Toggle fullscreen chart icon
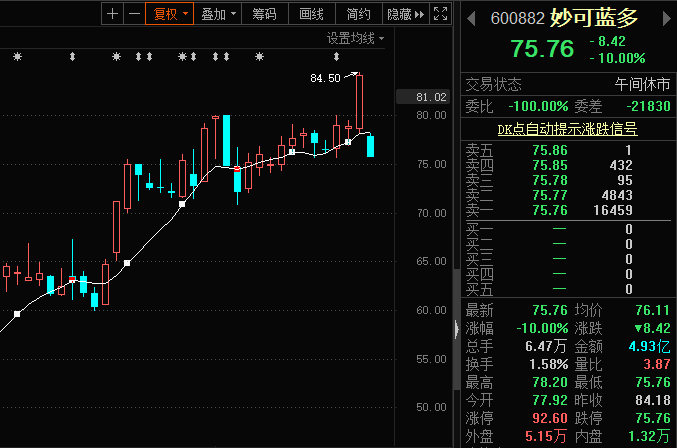Image resolution: width=677 pixels, height=448 pixels. coord(440,14)
